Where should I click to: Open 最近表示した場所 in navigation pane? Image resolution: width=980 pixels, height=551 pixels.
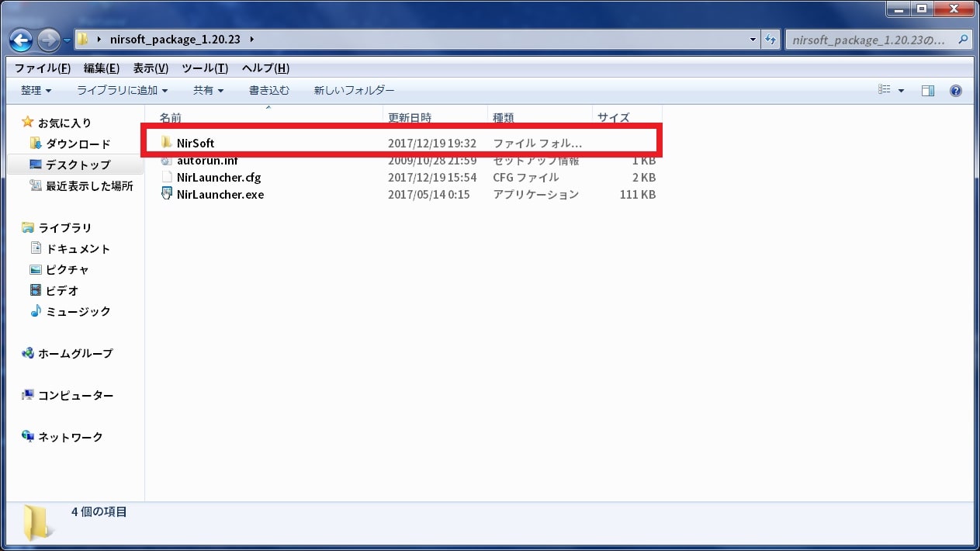click(89, 185)
